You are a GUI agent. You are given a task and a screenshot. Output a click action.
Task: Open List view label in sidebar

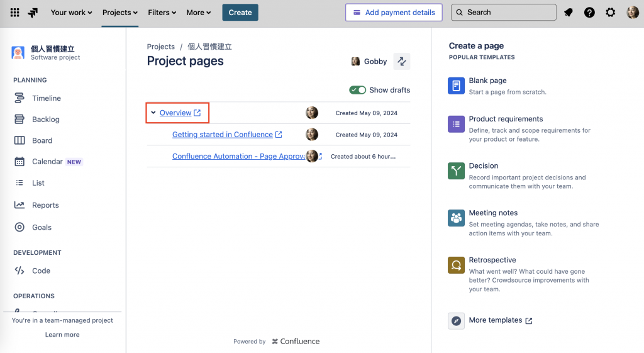pyautogui.click(x=38, y=183)
